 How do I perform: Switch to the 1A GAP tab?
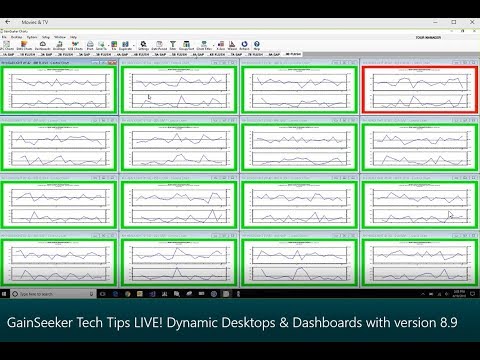pyautogui.click(x=8, y=54)
